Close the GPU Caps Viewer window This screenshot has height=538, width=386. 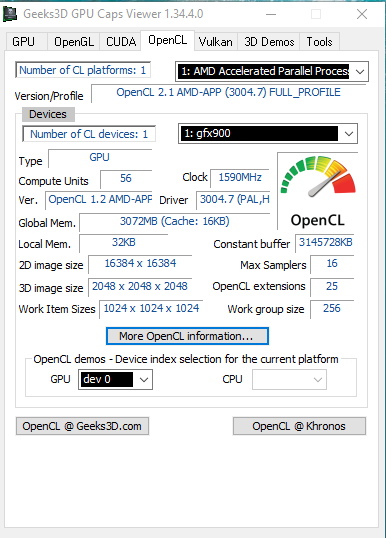click(x=362, y=14)
